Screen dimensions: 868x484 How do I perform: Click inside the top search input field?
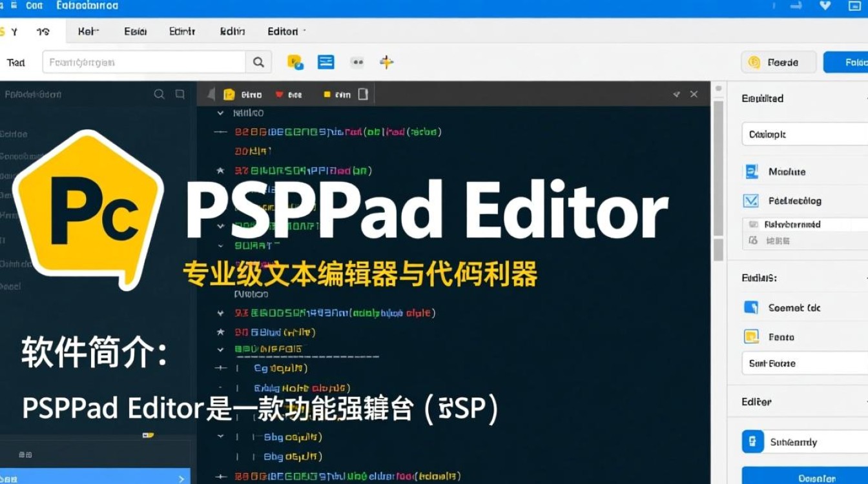pos(142,62)
